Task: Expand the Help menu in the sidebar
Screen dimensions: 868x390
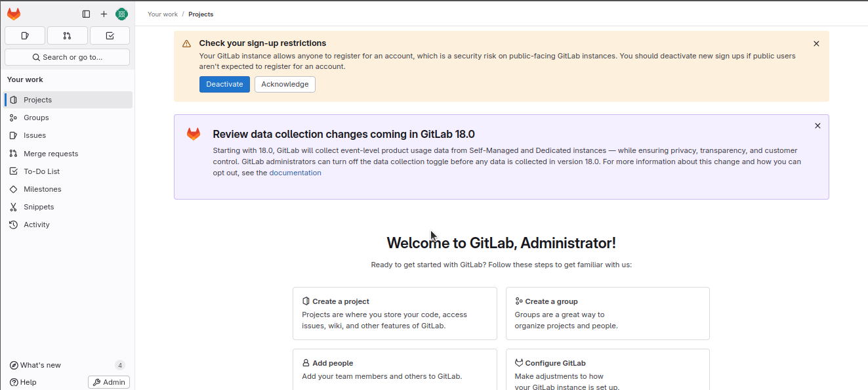Action: pyautogui.click(x=24, y=381)
